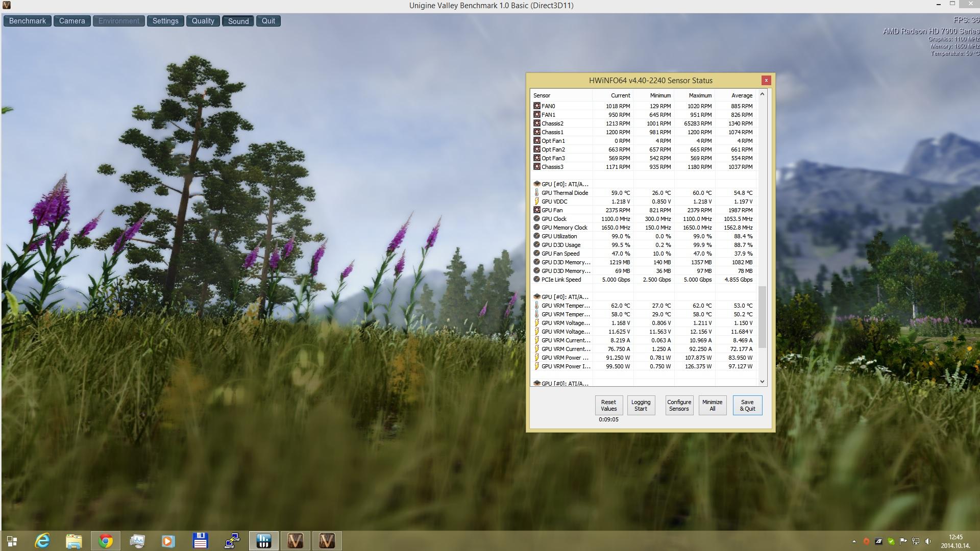980x551 pixels.
Task: Click the sensor list scrollbar thumb
Action: click(x=762, y=317)
